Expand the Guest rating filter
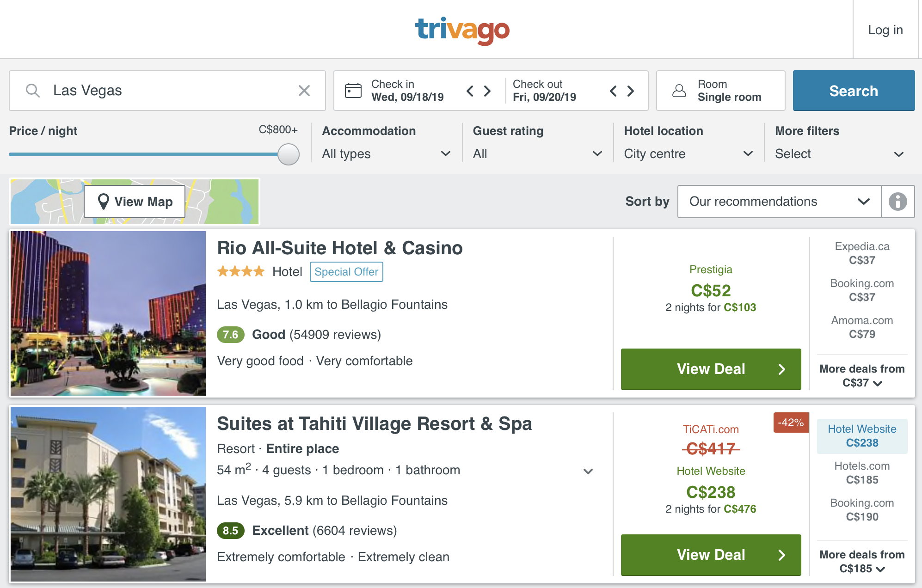 tap(536, 153)
